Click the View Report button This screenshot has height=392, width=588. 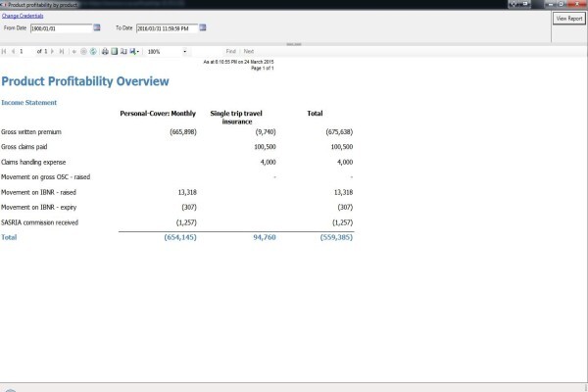569,19
